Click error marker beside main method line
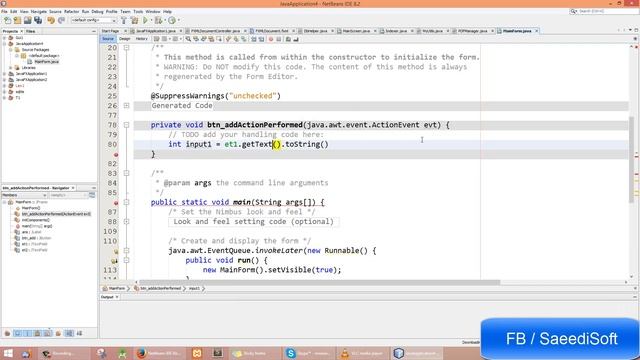 116,202
